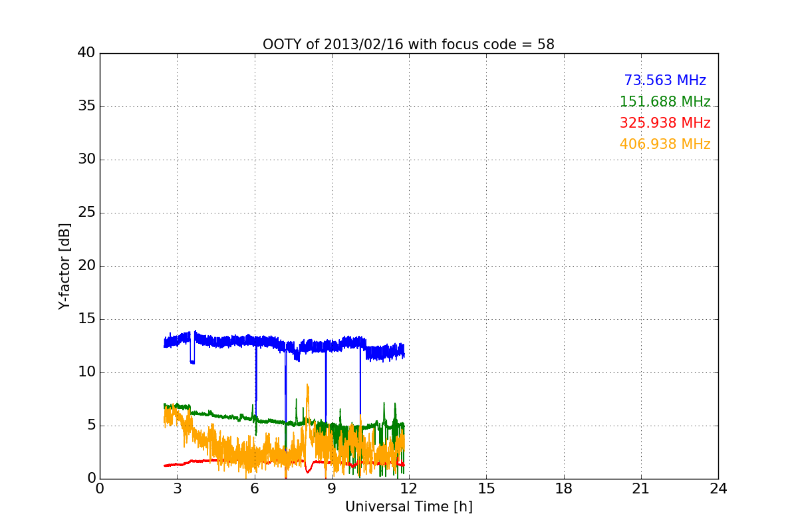The width and height of the screenshot is (798, 532).
Task: Select the blue 73.563 MHz legend label
Action: (x=665, y=80)
